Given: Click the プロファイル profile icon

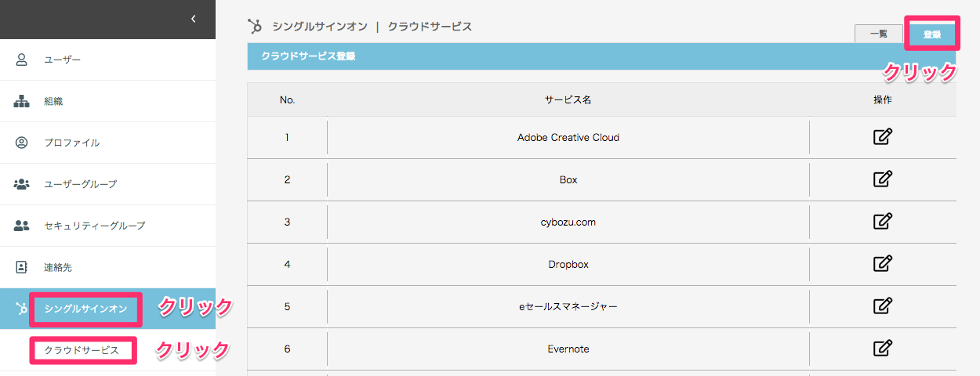Looking at the screenshot, I should tap(22, 143).
